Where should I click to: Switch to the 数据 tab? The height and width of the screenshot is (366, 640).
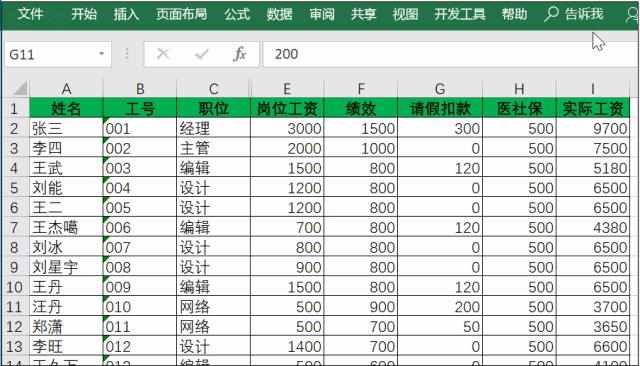click(279, 14)
